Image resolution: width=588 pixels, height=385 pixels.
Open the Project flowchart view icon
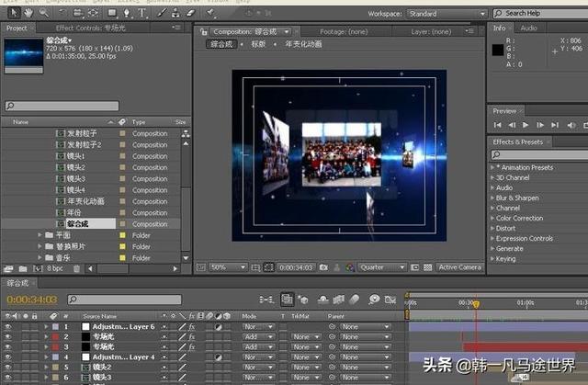[x=186, y=133]
